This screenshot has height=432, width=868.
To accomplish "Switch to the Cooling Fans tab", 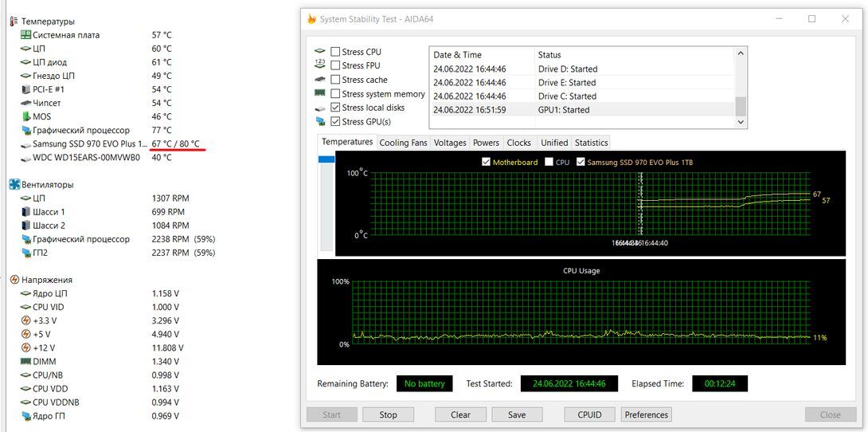I will coord(403,143).
